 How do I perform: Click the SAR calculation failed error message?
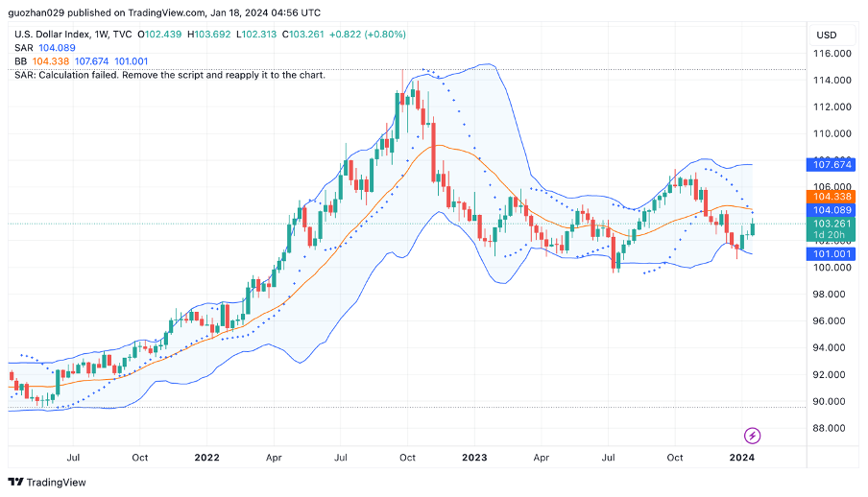point(170,75)
